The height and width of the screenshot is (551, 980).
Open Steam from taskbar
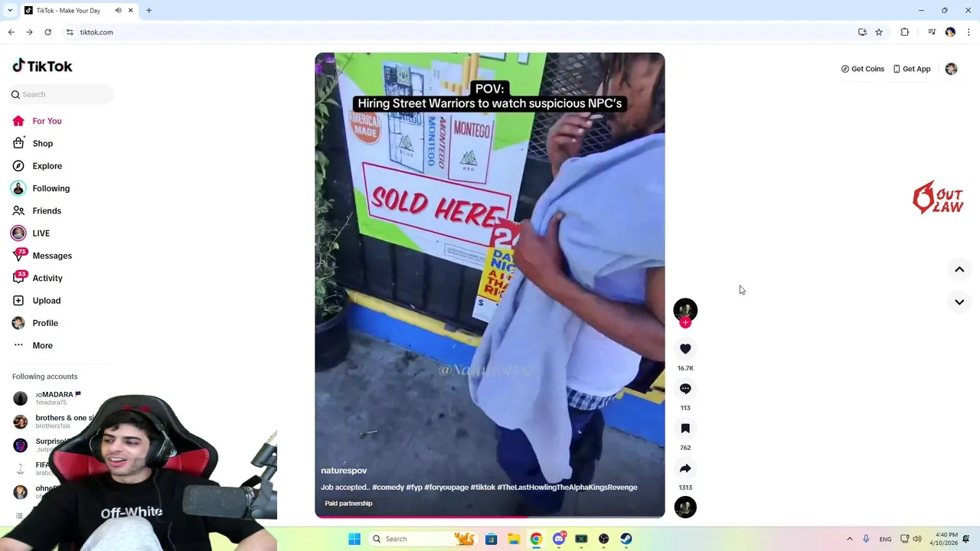click(x=626, y=539)
